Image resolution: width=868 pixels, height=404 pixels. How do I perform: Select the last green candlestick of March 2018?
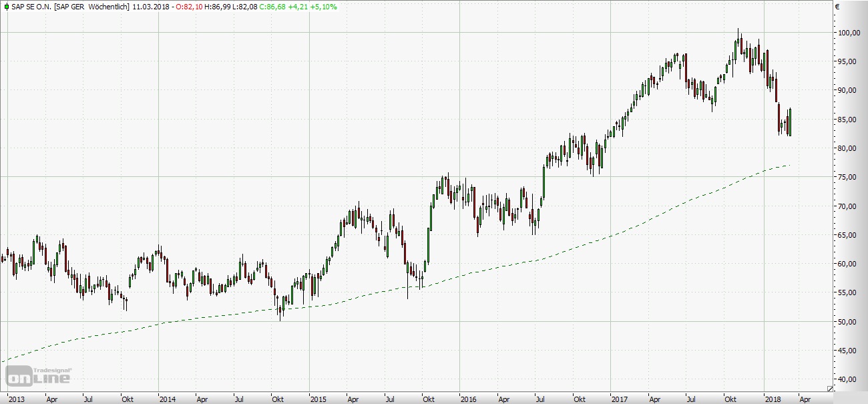click(x=790, y=123)
